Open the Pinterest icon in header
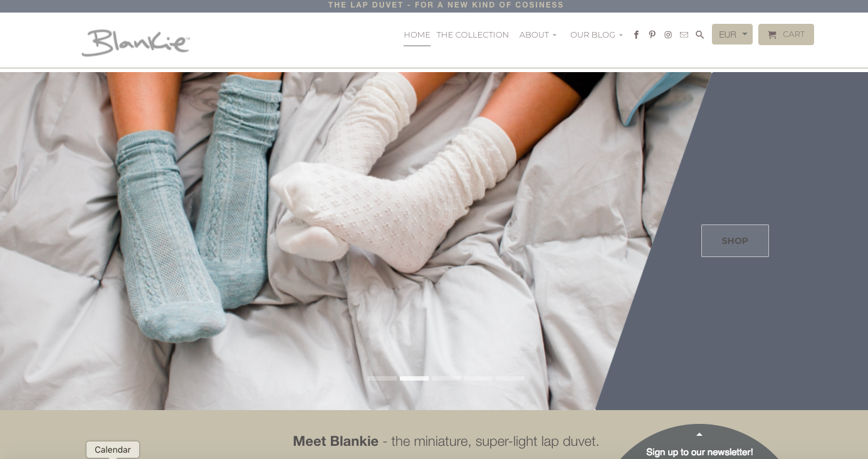The image size is (868, 459). tap(652, 35)
